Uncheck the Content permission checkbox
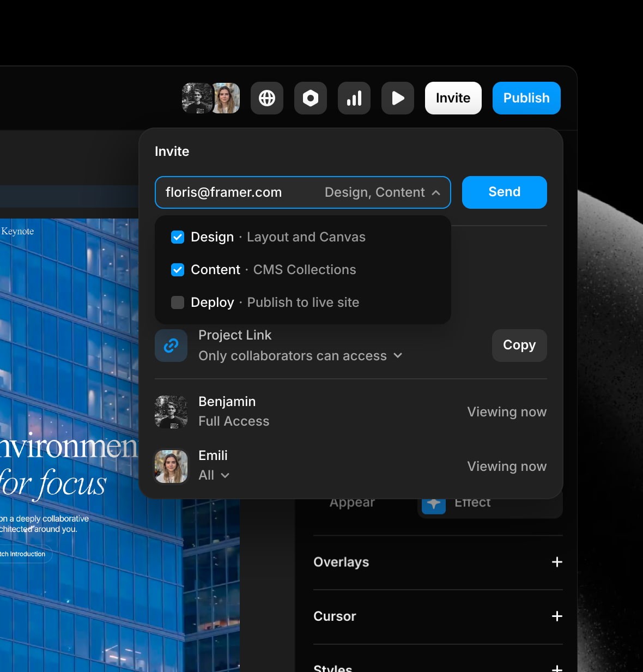Screen dimensions: 643x672 click(177, 269)
